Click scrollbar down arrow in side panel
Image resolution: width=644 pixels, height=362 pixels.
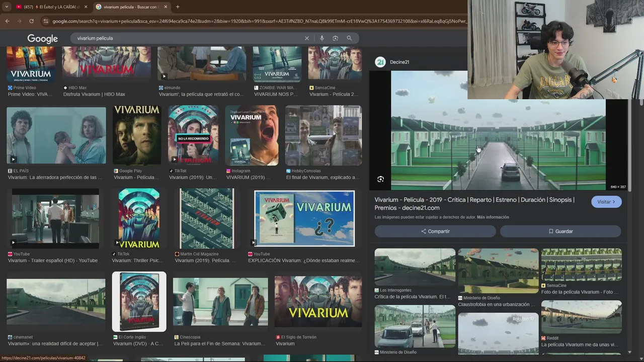pyautogui.click(x=630, y=352)
